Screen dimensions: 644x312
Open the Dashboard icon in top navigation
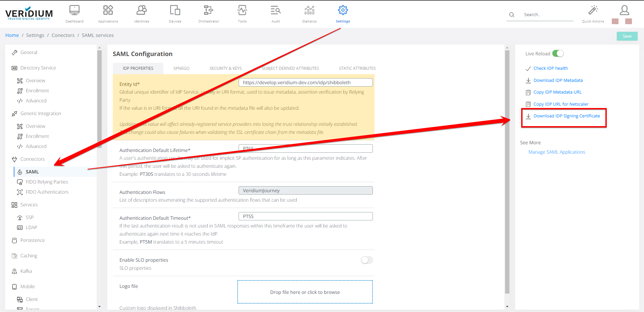click(x=74, y=10)
